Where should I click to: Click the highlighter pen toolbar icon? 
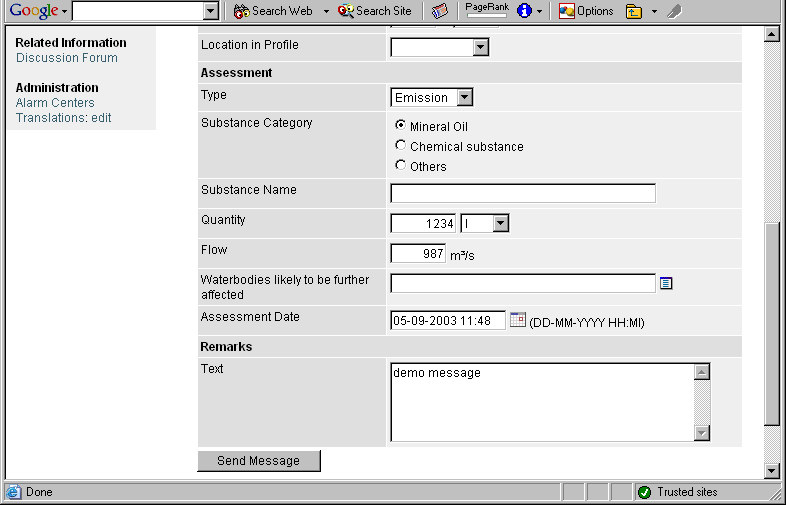[674, 11]
